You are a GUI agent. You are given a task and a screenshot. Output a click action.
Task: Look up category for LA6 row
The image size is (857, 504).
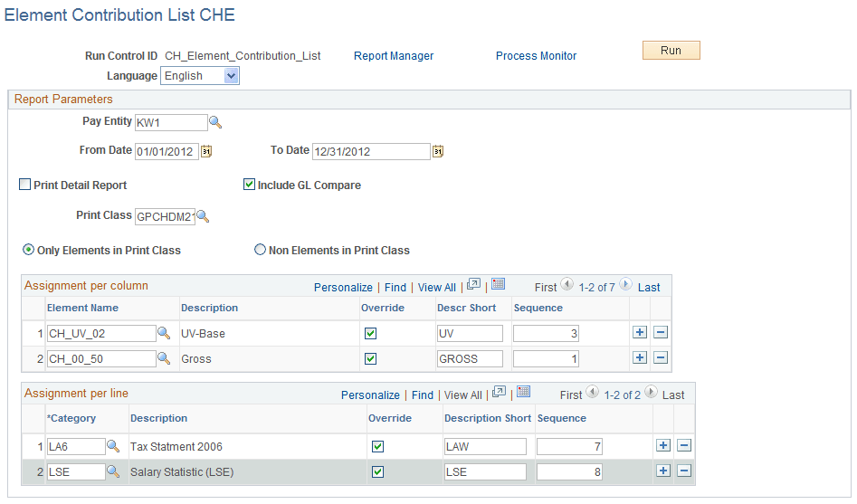pos(112,446)
